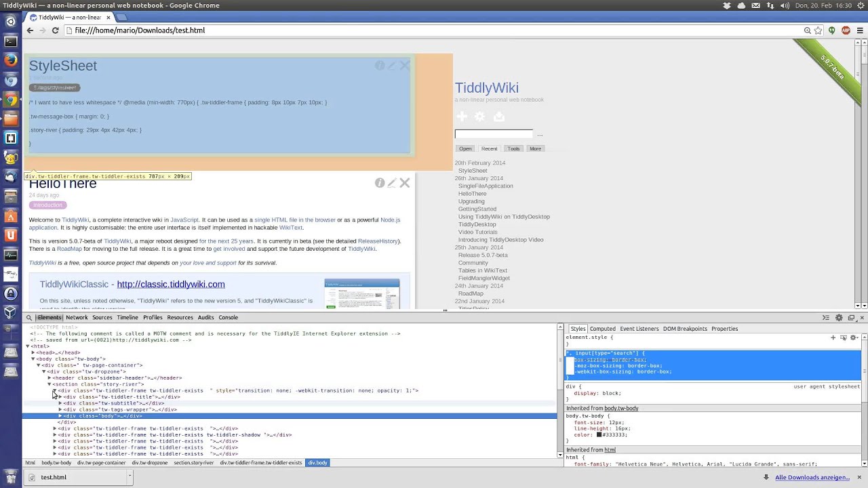
Task: Close the HelloThere tiddler with X icon
Action: pos(405,182)
